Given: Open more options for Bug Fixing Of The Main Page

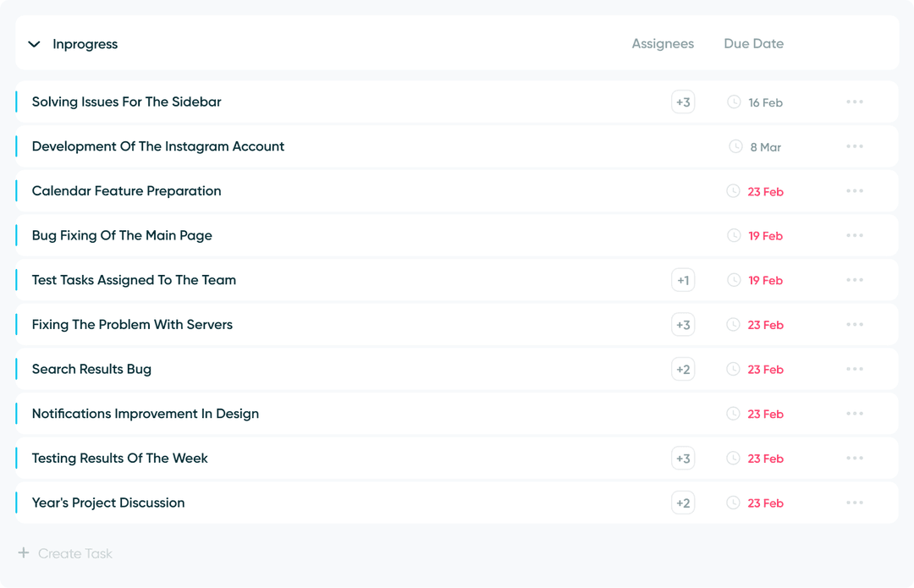Looking at the screenshot, I should pos(855,235).
